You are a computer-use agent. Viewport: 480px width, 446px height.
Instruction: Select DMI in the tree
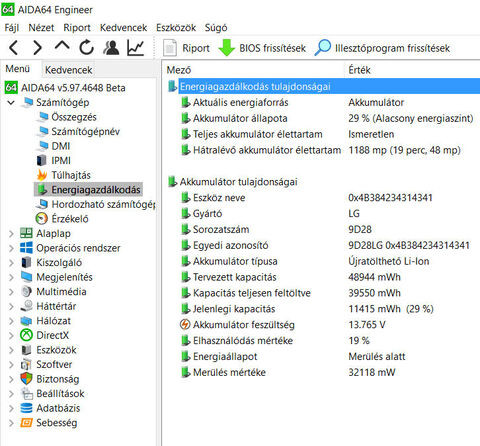coord(61,146)
